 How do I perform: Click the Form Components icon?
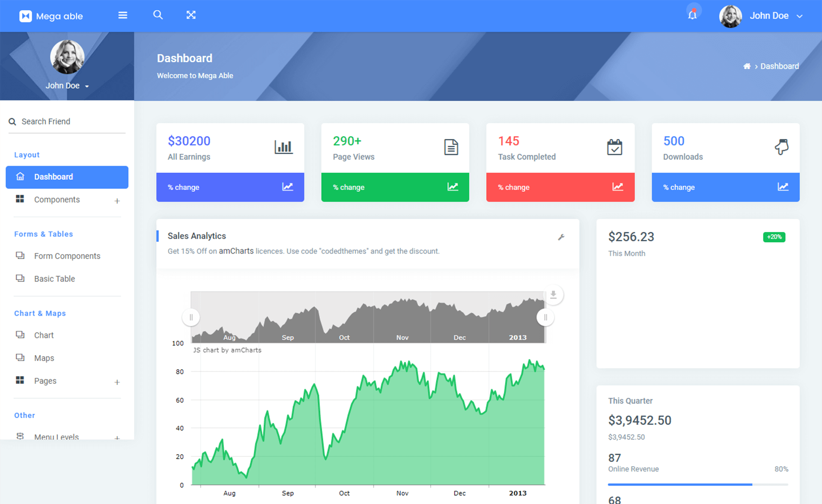click(20, 255)
